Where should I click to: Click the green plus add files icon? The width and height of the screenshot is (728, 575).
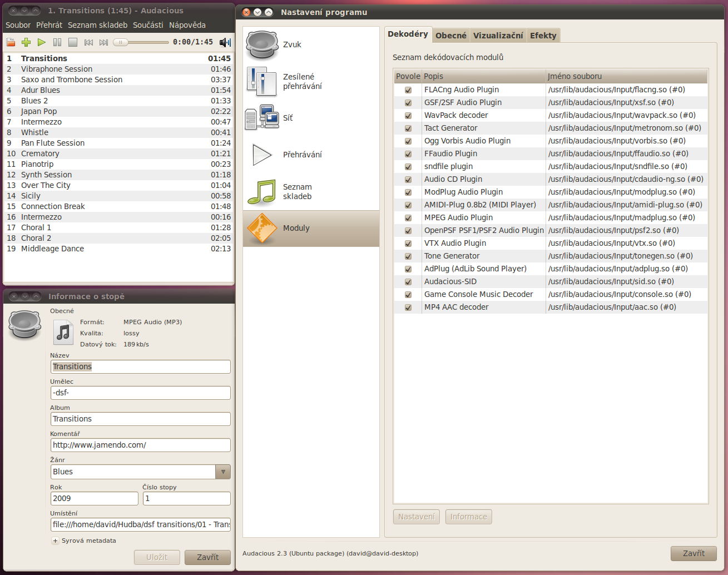coord(26,42)
